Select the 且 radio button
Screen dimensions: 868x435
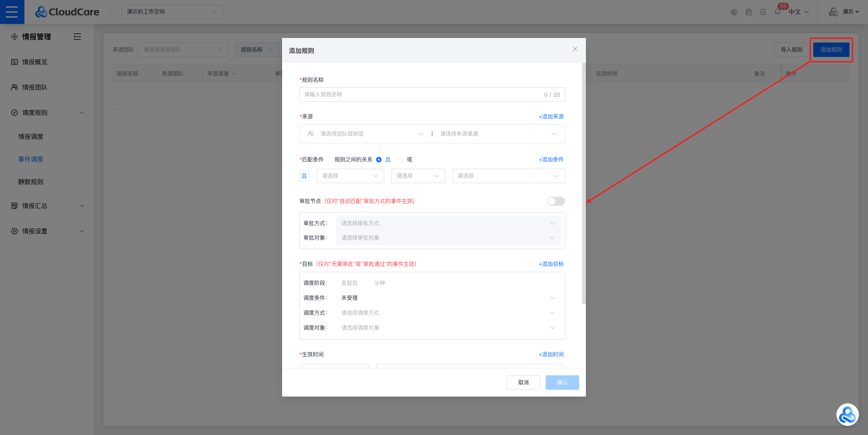(379, 160)
